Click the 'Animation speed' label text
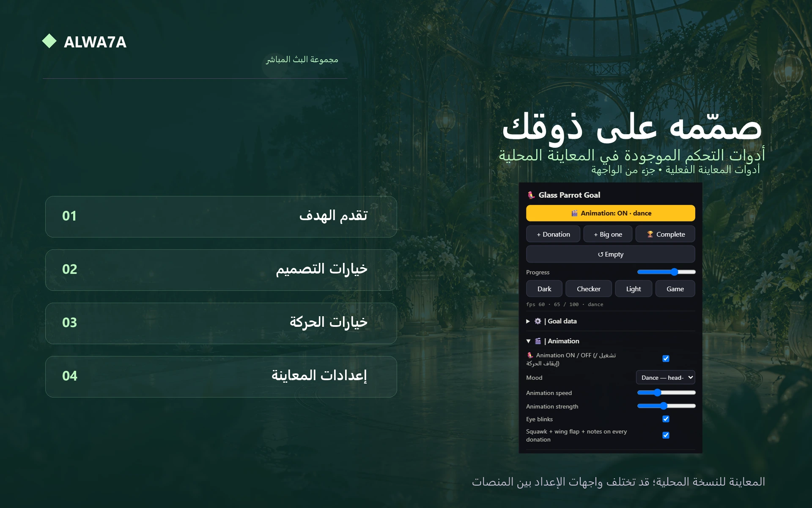 (549, 393)
